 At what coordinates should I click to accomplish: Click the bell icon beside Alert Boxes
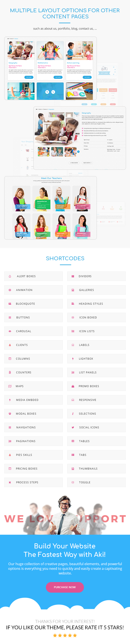click(10, 276)
